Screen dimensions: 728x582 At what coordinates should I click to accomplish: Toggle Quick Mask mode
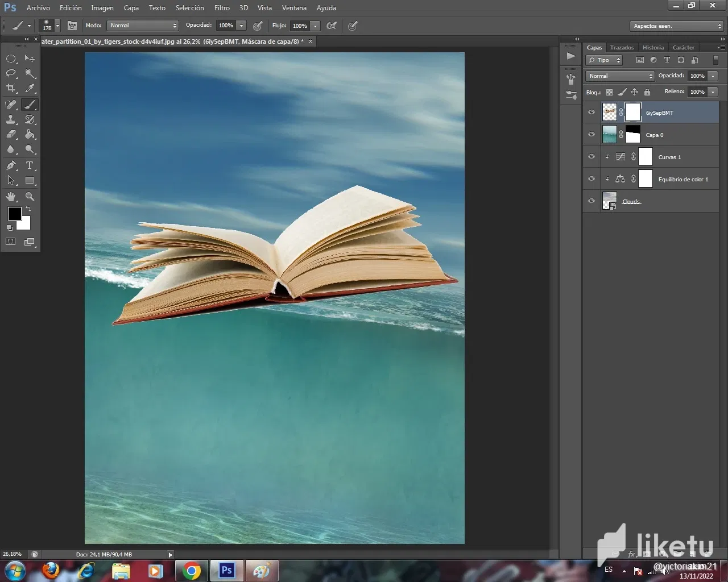coord(11,242)
